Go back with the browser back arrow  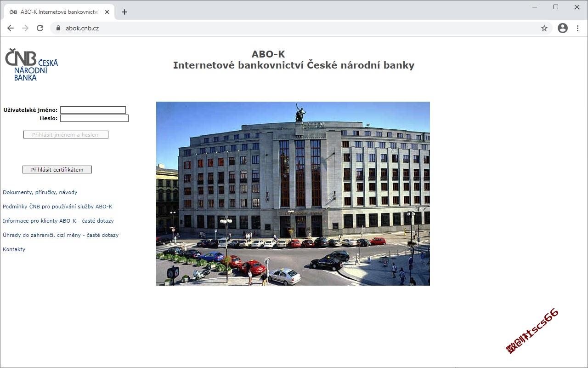coord(11,28)
